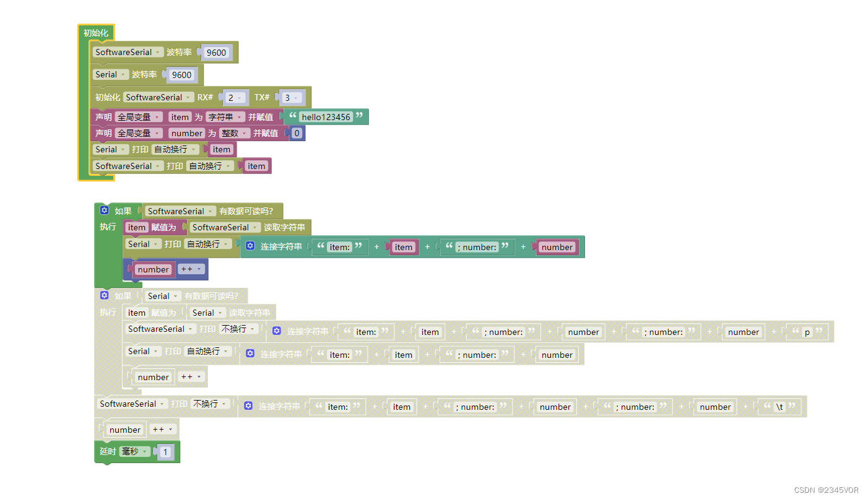Select the enabled green 如果 label
The image size is (868, 499).
[123, 211]
